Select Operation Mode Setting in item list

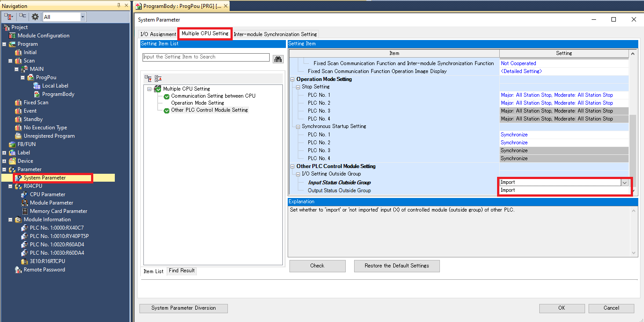click(198, 103)
